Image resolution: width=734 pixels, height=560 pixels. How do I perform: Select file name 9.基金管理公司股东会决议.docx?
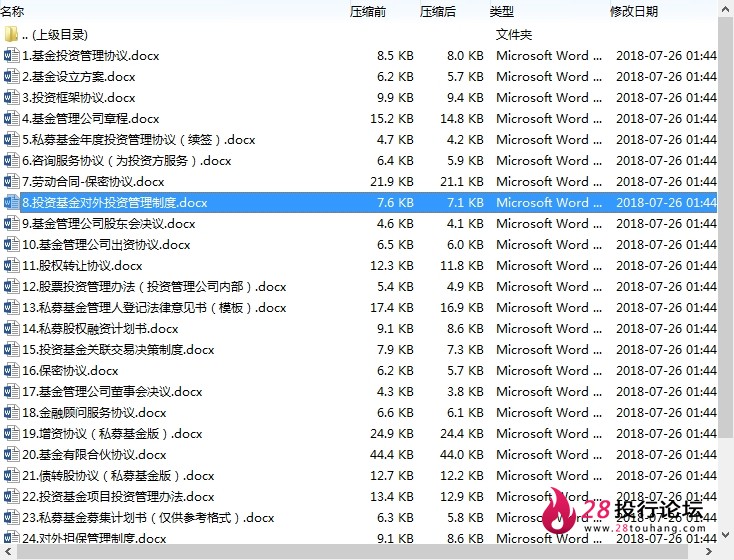[109, 223]
